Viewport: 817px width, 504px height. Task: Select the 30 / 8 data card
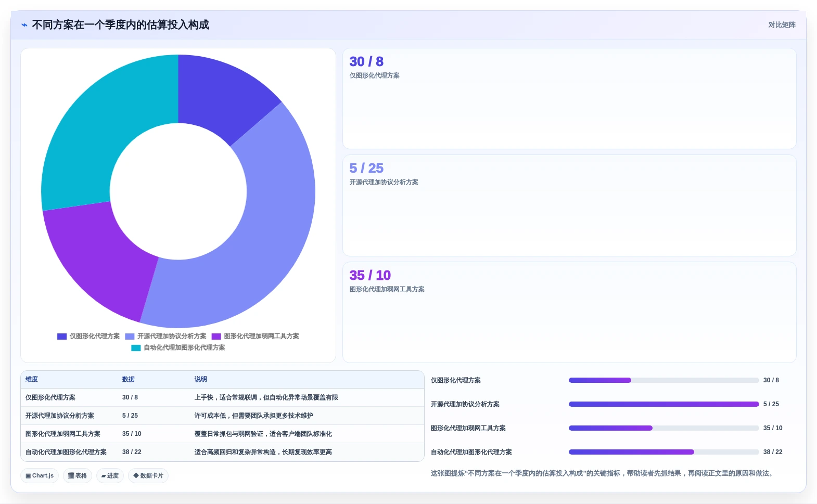[569, 99]
